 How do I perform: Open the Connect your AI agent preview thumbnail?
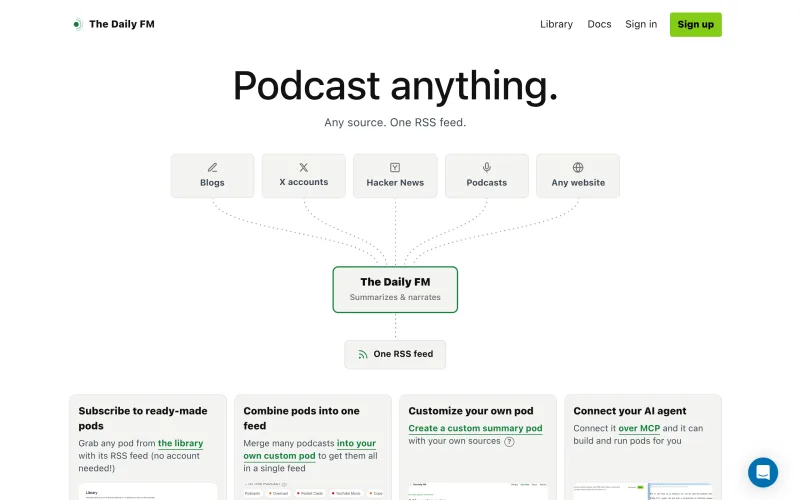(642, 491)
